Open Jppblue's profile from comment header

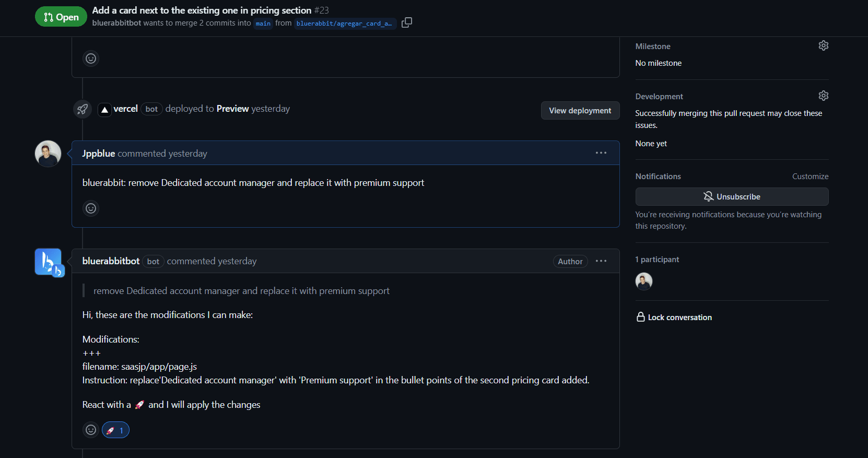[x=98, y=154]
